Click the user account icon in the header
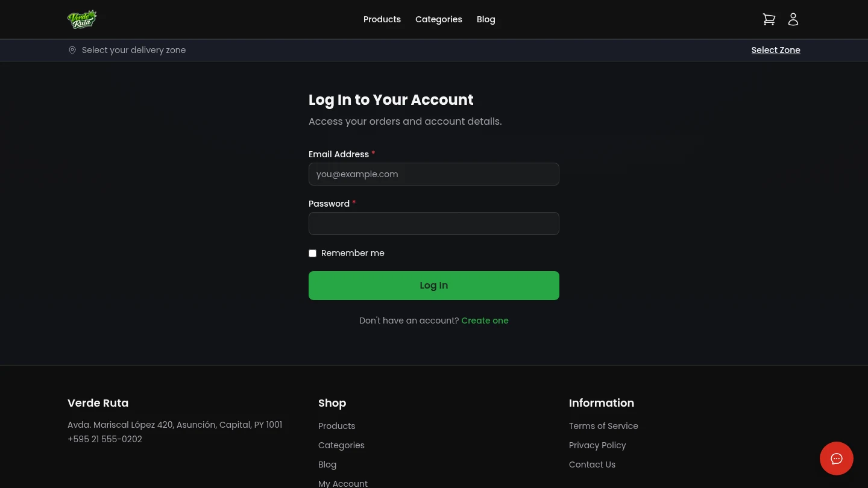 coord(793,19)
